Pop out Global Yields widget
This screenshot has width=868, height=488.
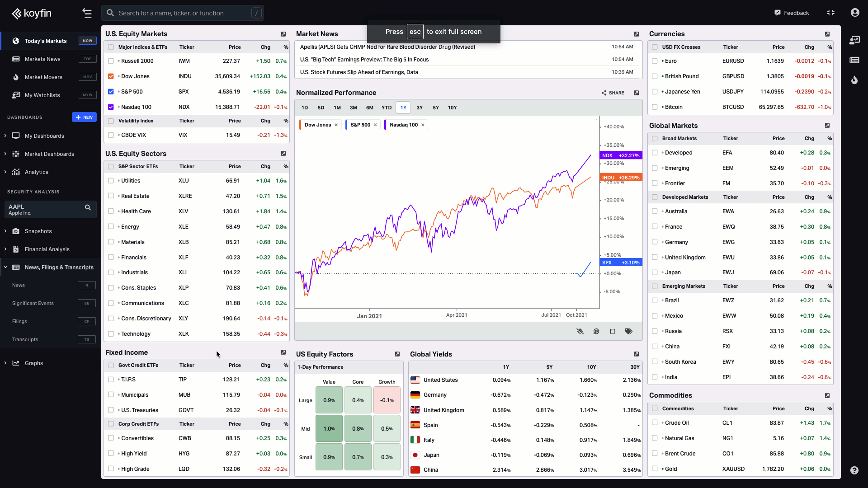637,354
